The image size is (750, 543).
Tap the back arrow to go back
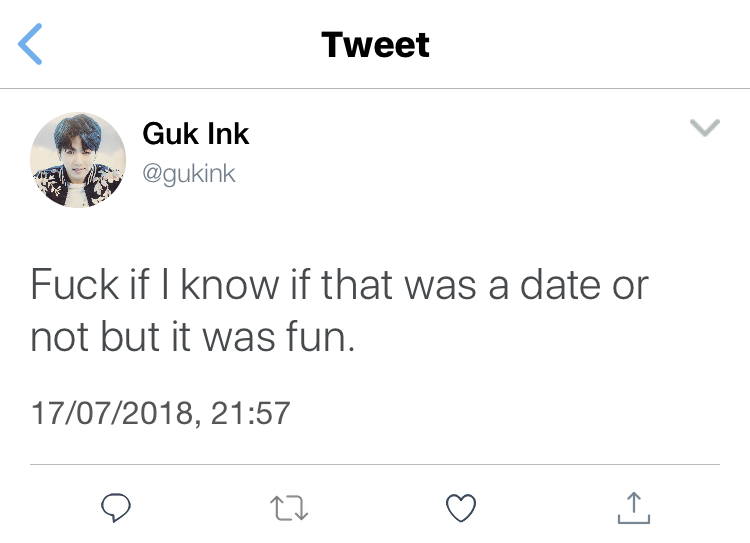(31, 45)
